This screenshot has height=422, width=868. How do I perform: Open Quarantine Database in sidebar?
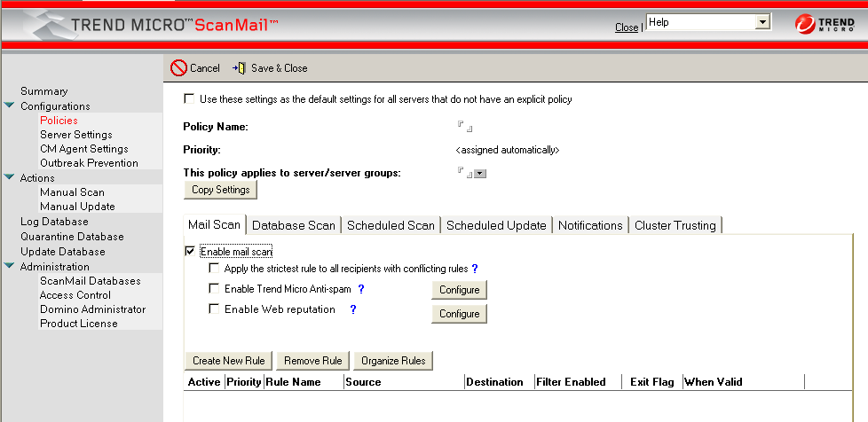coord(72,237)
